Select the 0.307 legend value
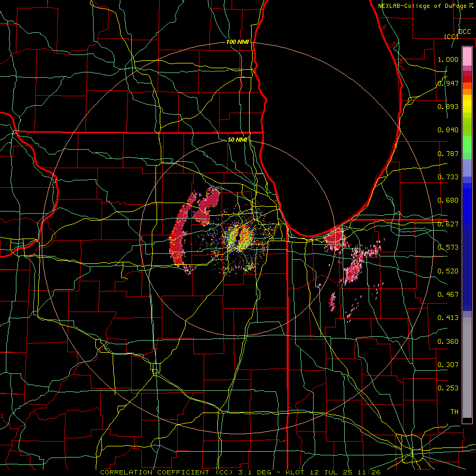This screenshot has width=476, height=476. click(448, 365)
